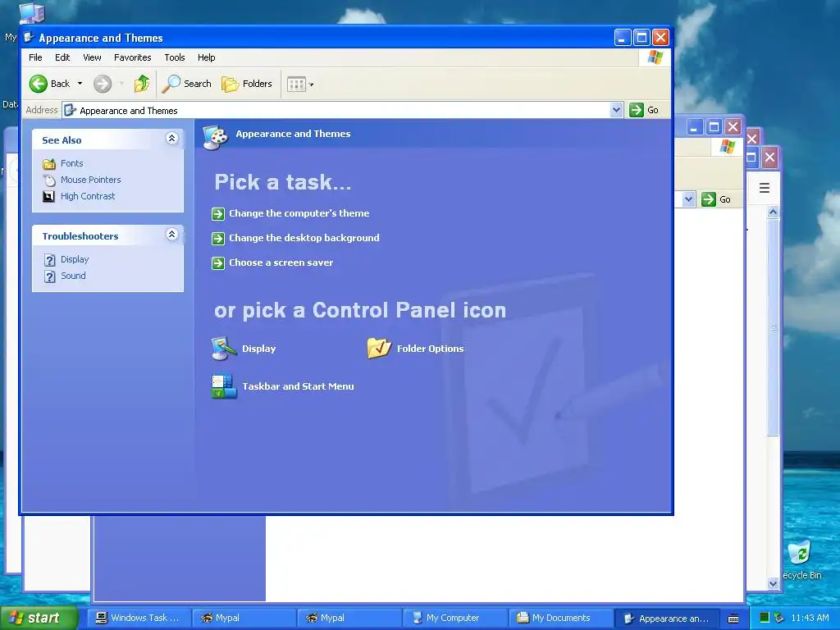The image size is (840, 630).
Task: Click the Display text label
Action: coord(258,348)
